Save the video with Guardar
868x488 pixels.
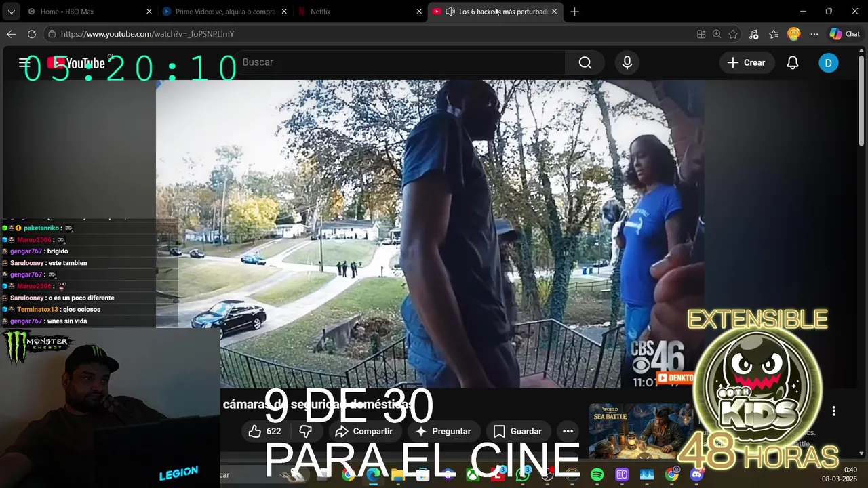pyautogui.click(x=517, y=431)
